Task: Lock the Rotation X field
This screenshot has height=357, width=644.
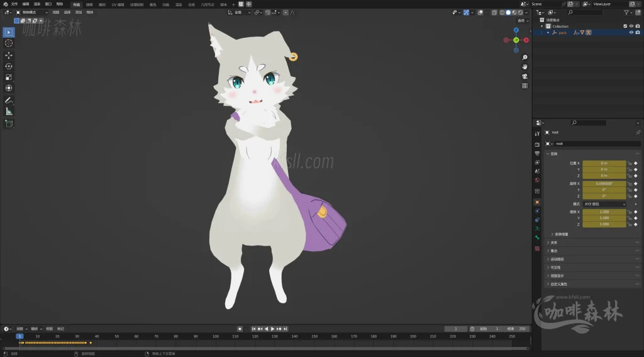Action: [630, 183]
